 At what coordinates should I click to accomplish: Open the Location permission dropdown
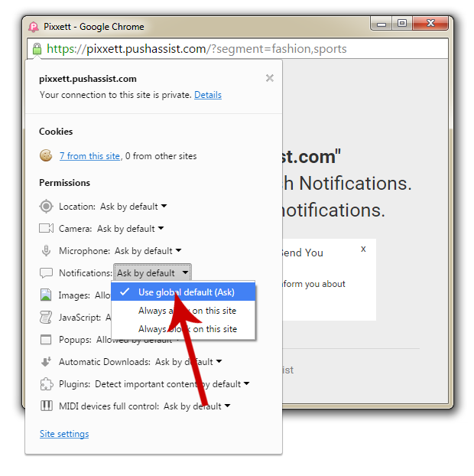134,207
